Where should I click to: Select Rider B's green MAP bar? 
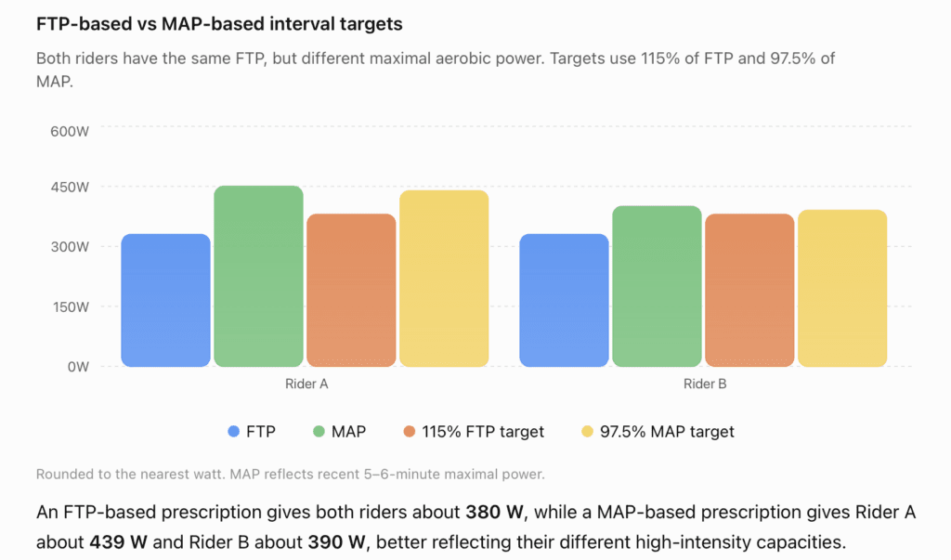point(657,286)
